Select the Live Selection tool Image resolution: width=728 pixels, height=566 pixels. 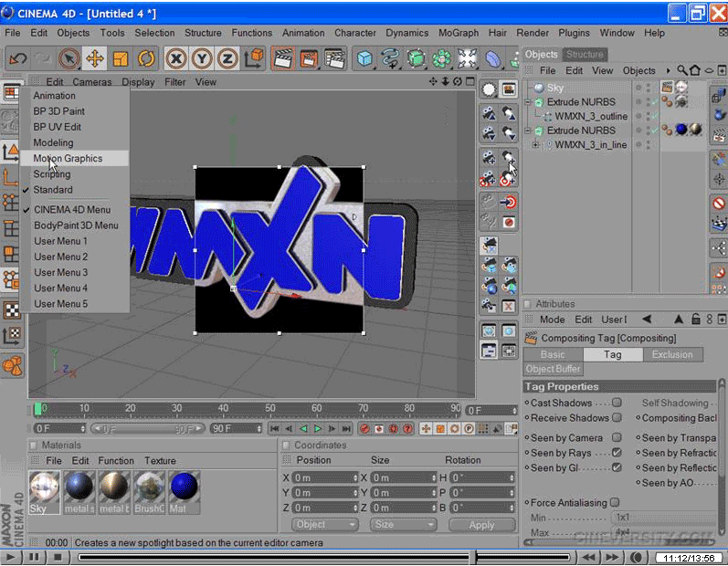point(69,59)
